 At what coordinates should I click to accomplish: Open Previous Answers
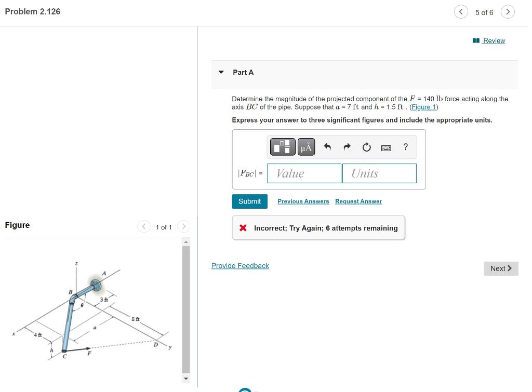(x=303, y=201)
